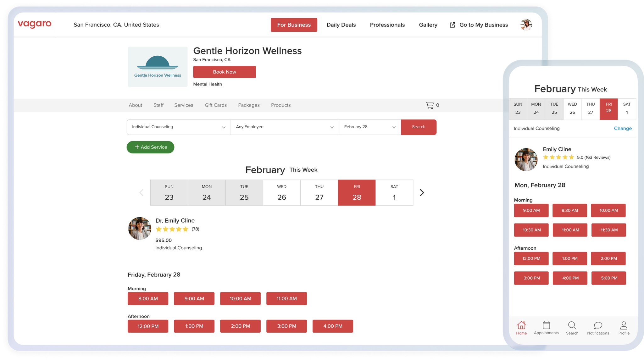Select WED 26 in desktop calendar

(282, 193)
